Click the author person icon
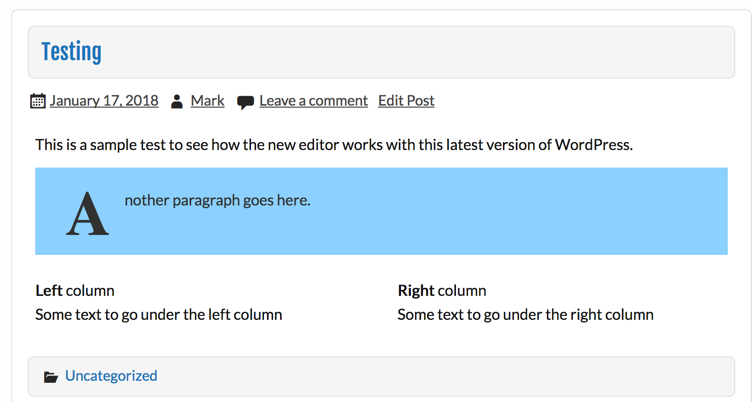The image size is (752, 402). [x=177, y=101]
